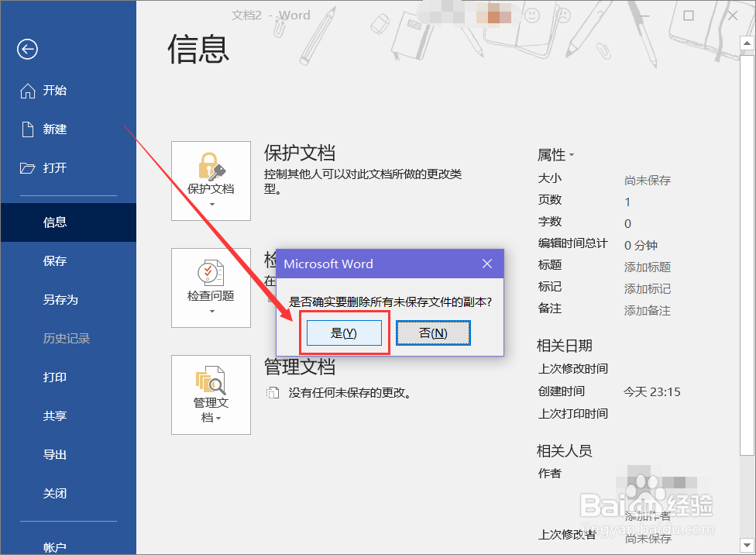The width and height of the screenshot is (756, 555).
Task: Select the home icon next to 开始
Action: [x=26, y=90]
